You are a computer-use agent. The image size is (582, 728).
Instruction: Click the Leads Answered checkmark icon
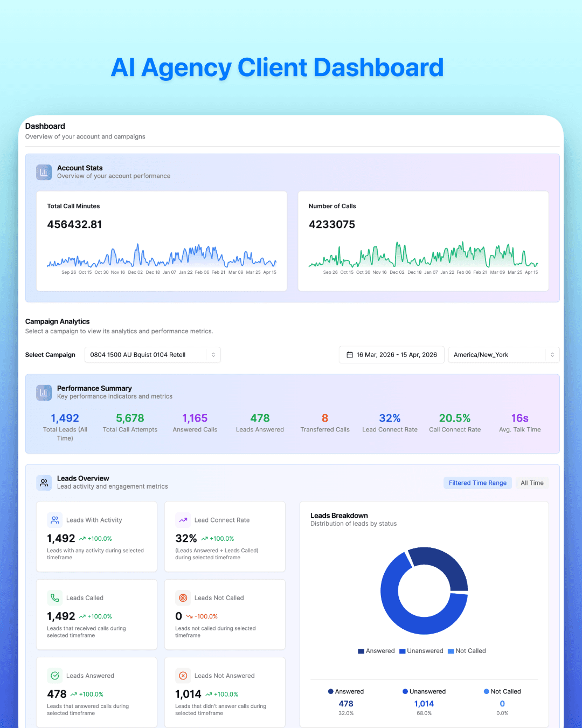(x=54, y=675)
